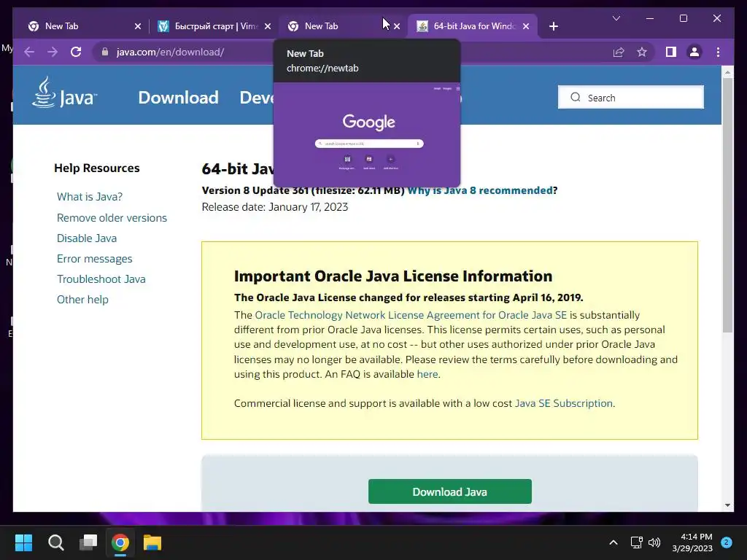
Task: Open the Chrome side panel
Action: click(x=671, y=52)
